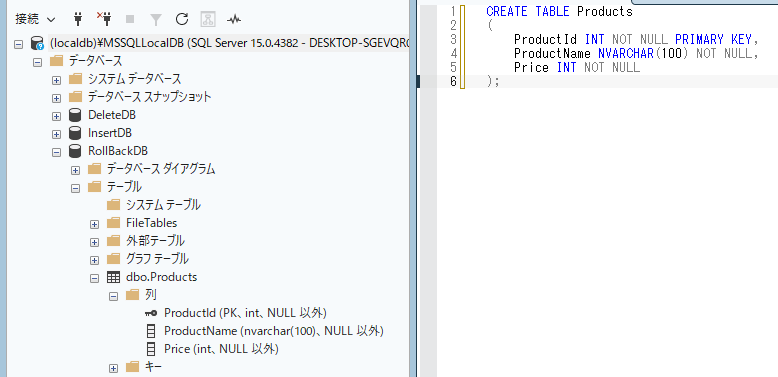Select the RollBackDB label

tap(118, 151)
